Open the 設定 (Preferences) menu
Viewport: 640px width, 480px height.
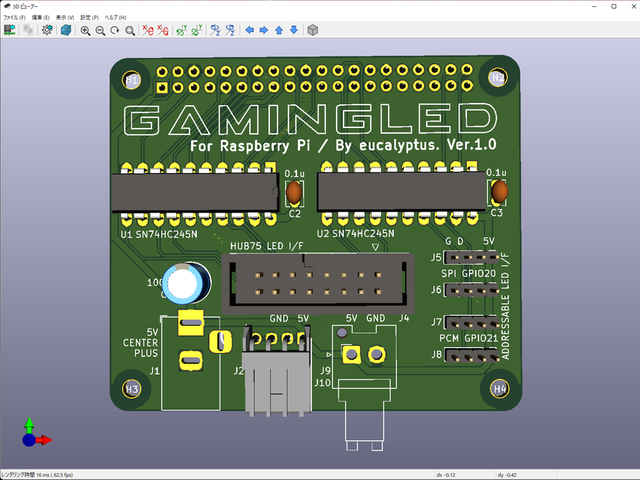(x=87, y=18)
